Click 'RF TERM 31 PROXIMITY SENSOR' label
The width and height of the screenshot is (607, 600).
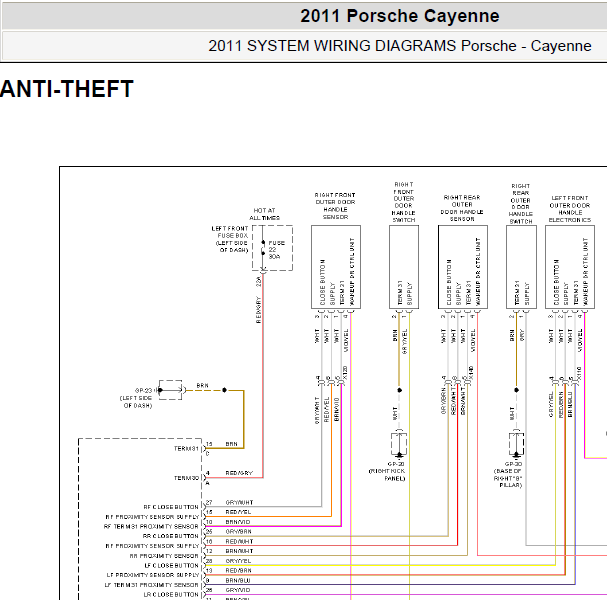click(151, 526)
